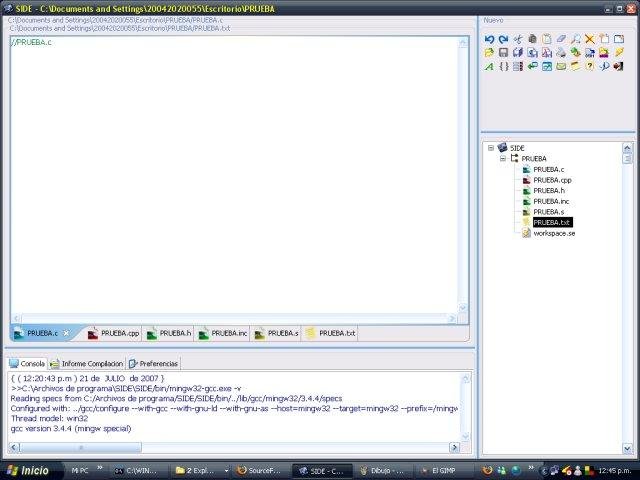Click inside the code editor area
This screenshot has width=640, height=480.
coord(234,176)
